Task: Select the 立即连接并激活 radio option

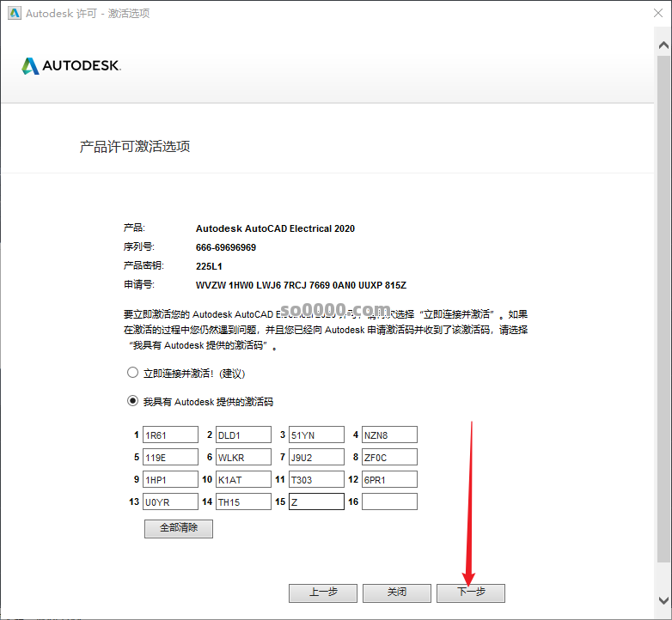Action: (133, 373)
